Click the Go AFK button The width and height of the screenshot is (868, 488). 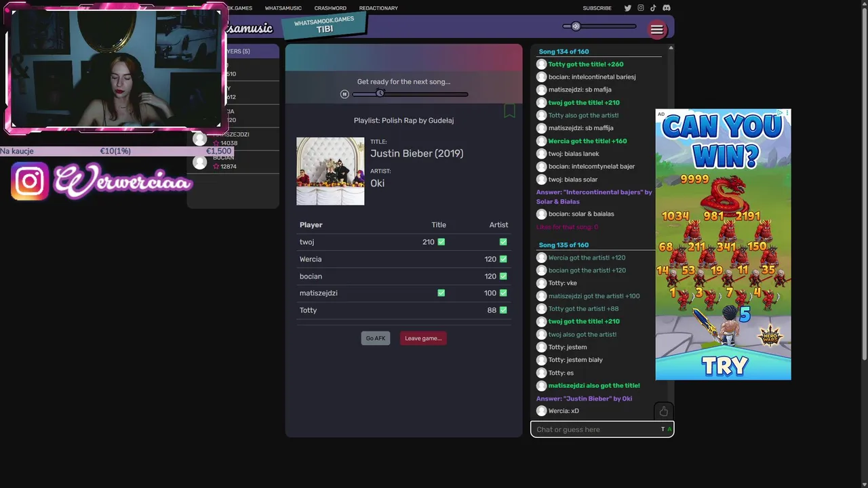point(376,338)
